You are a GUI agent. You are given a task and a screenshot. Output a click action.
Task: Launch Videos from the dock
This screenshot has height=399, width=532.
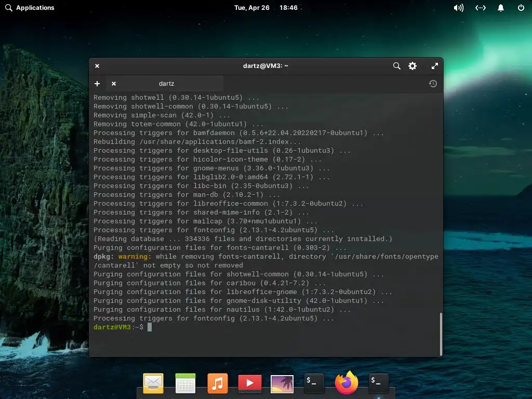pos(250,383)
